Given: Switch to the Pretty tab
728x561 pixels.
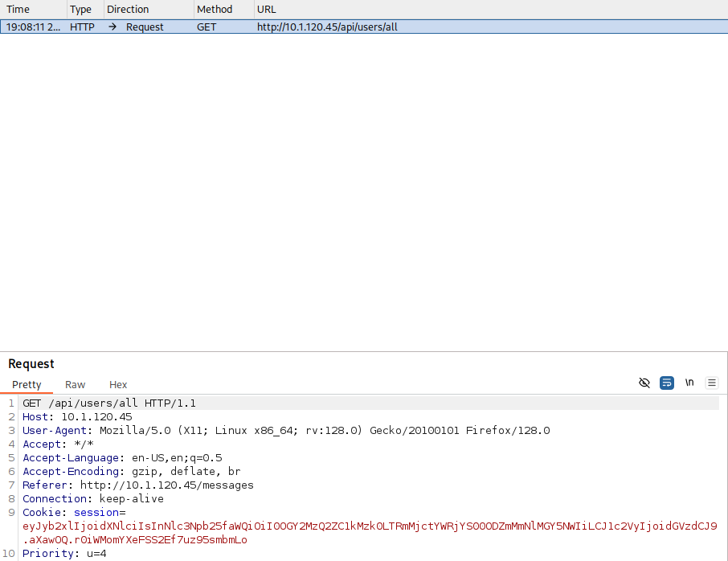Looking at the screenshot, I should click(27, 385).
